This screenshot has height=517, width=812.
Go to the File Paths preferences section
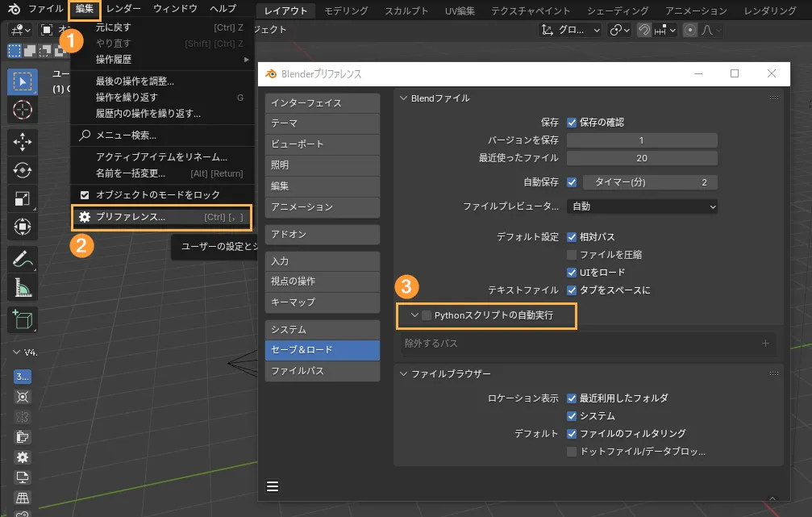coord(322,371)
